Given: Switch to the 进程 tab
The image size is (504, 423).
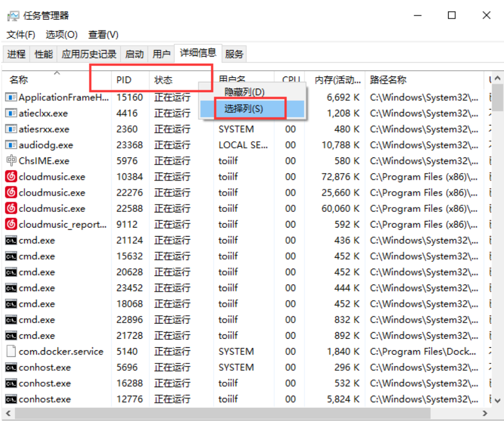Looking at the screenshot, I should pos(16,53).
